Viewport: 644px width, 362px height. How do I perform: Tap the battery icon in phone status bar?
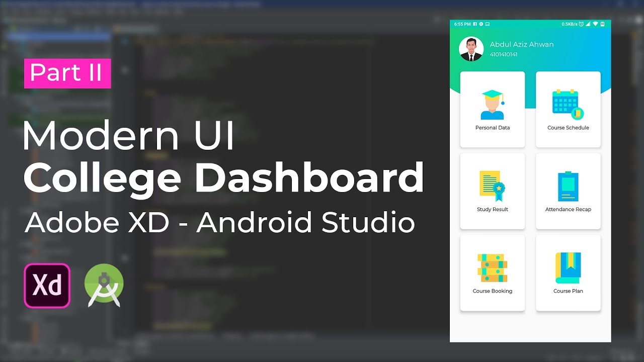[x=603, y=24]
